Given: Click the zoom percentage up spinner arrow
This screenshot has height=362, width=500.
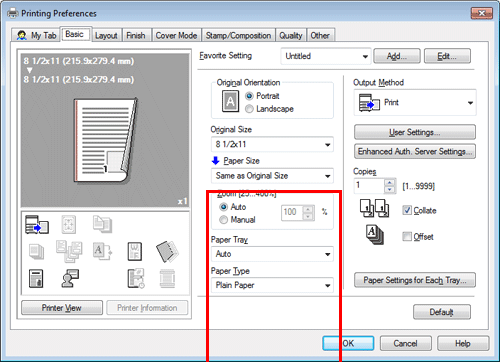Looking at the screenshot, I should click(308, 209).
